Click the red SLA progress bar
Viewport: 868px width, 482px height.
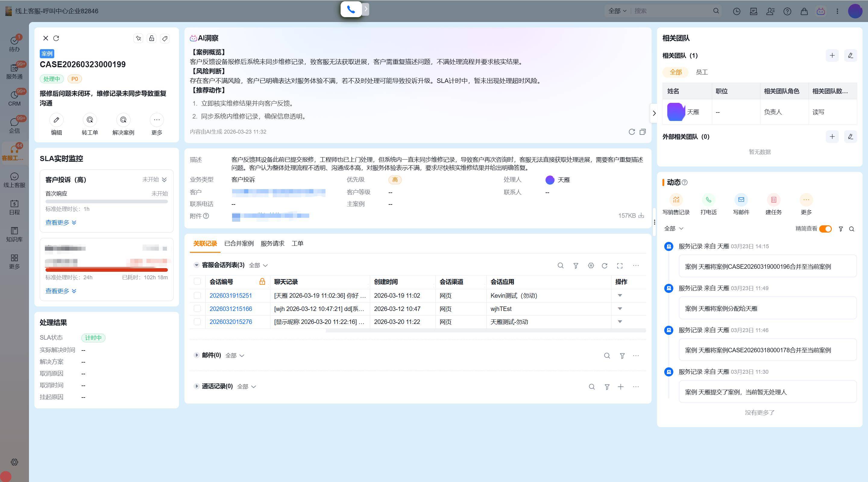[106, 269]
